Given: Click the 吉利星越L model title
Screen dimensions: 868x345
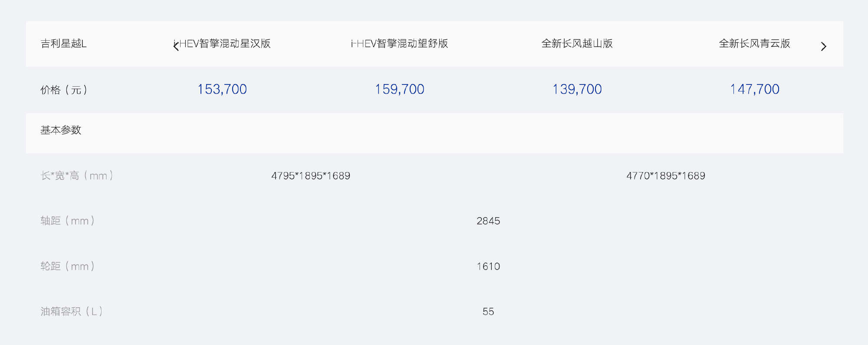Looking at the screenshot, I should pyautogui.click(x=63, y=43).
